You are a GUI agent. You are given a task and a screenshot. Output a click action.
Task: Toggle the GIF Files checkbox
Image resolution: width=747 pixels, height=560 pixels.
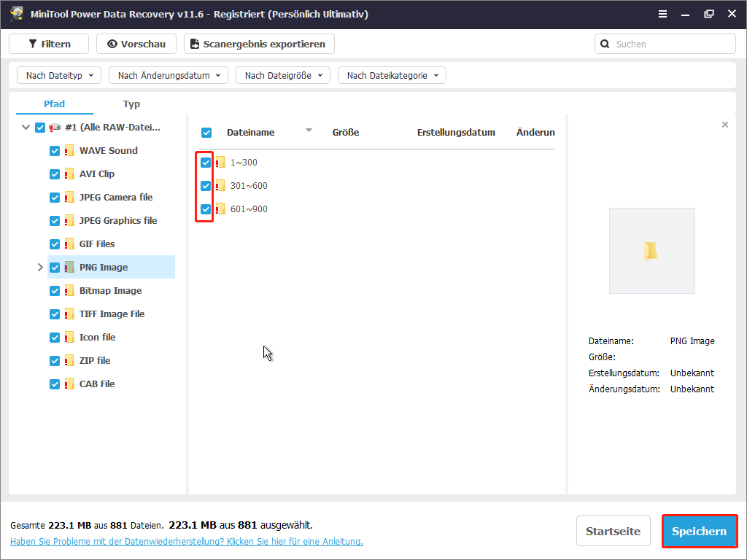(x=55, y=244)
